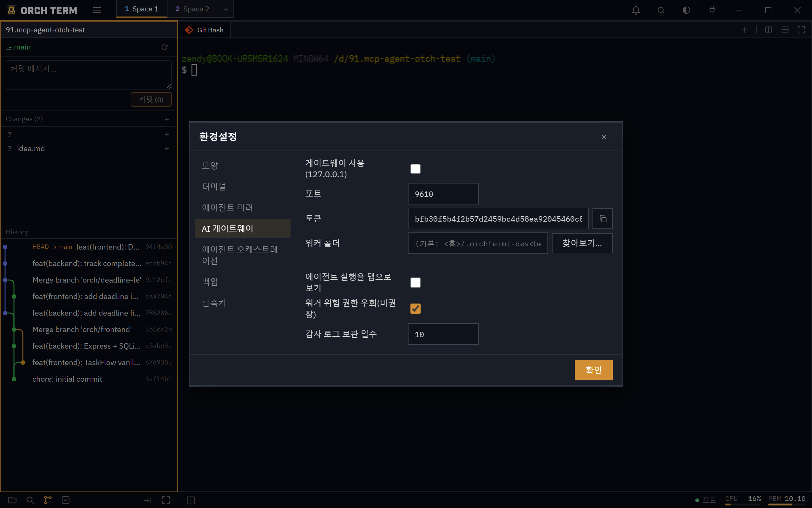Click the main branch name
Screen dimensions: 812x508
click(22, 47)
